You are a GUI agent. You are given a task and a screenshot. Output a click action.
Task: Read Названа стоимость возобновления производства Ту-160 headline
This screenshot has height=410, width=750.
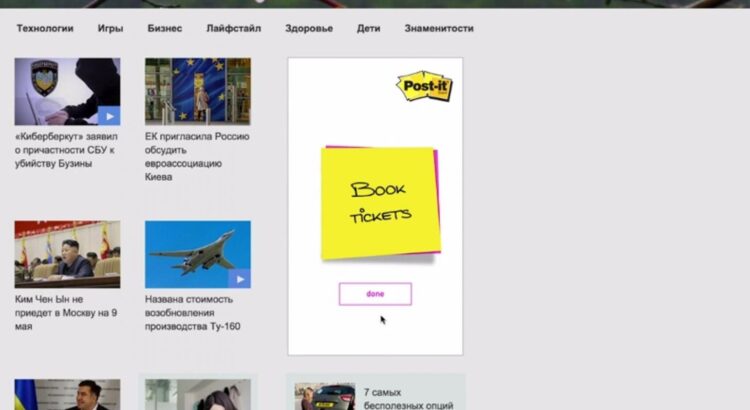193,312
